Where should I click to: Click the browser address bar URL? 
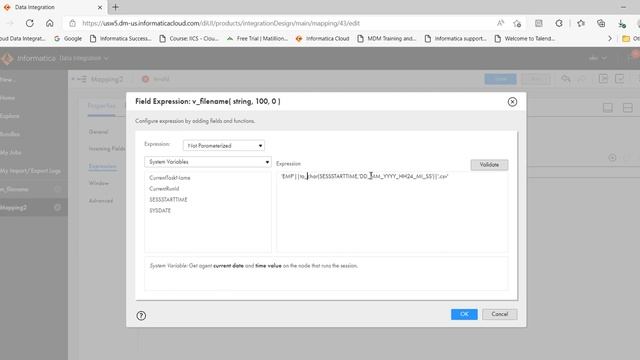click(x=221, y=23)
